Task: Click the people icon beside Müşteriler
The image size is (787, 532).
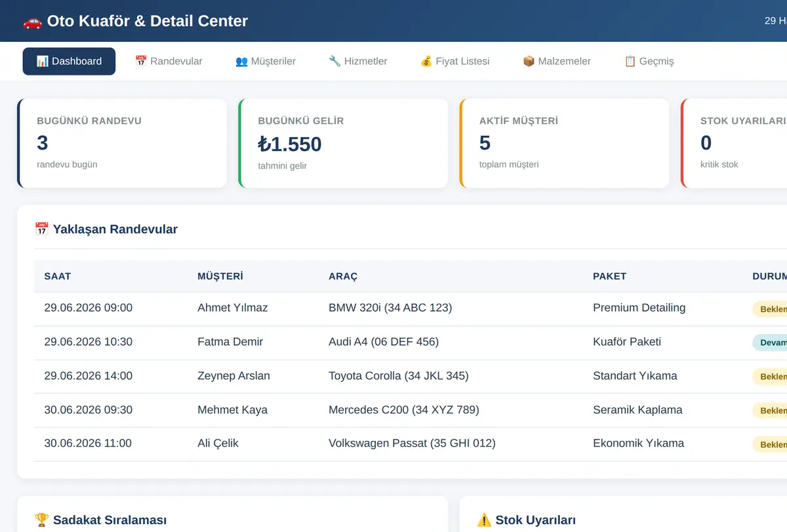Action: click(x=241, y=61)
